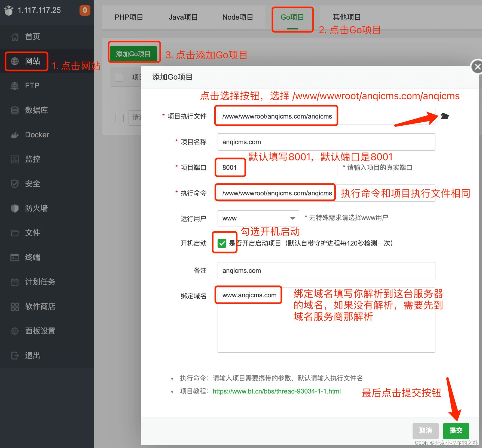Viewport: 482px width, 448px height.
Task: Switch to the 其他项目 tab
Action: [x=346, y=17]
